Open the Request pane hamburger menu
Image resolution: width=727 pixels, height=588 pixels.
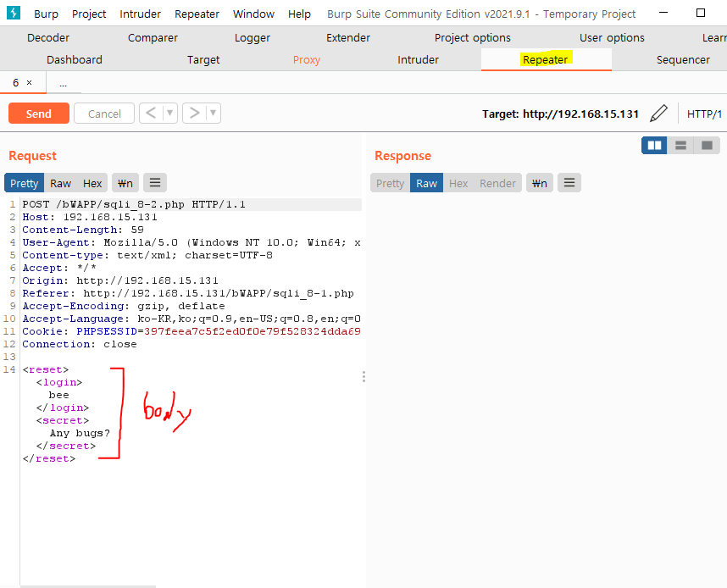pyautogui.click(x=155, y=183)
